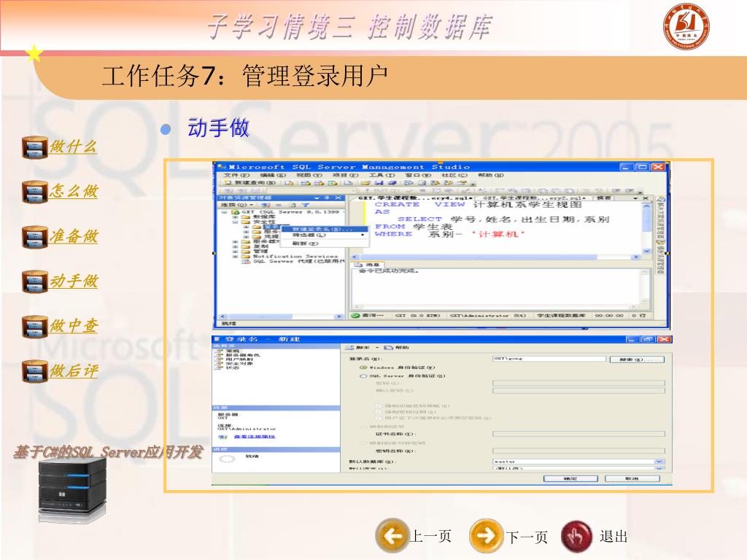This screenshot has width=747, height=560.
Task: Switch to the ...ery4.sql query tab
Action: pos(415,198)
